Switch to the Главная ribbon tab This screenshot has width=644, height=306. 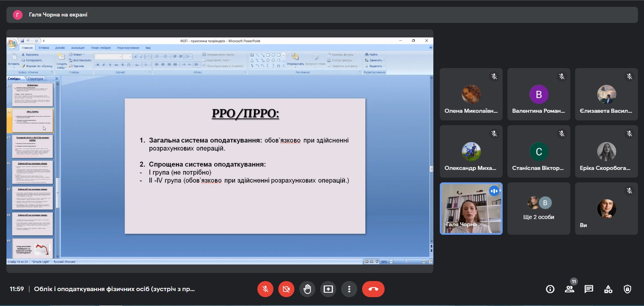(27, 48)
